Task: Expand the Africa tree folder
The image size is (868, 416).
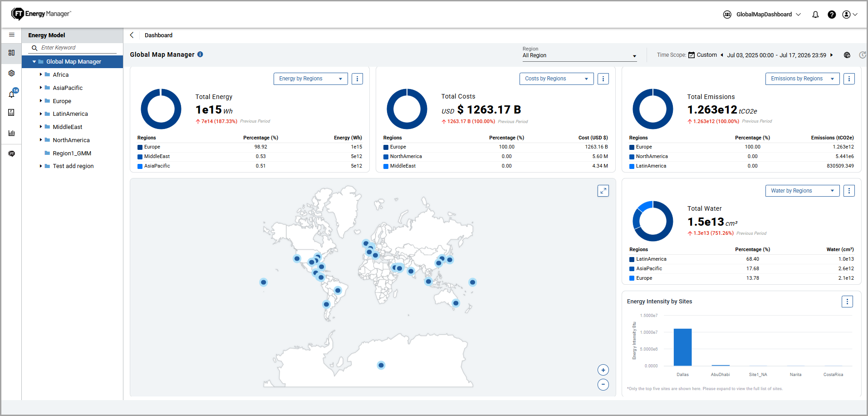Action: coord(41,74)
